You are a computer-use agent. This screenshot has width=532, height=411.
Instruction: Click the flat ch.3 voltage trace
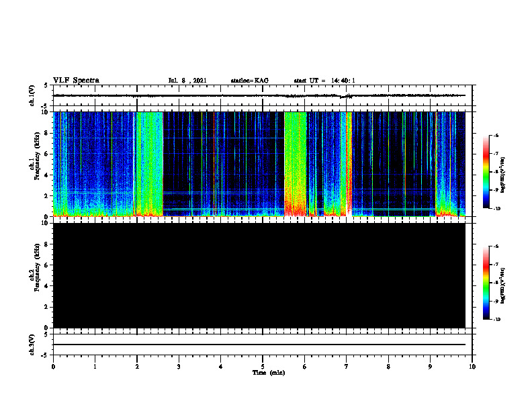coord(259,345)
